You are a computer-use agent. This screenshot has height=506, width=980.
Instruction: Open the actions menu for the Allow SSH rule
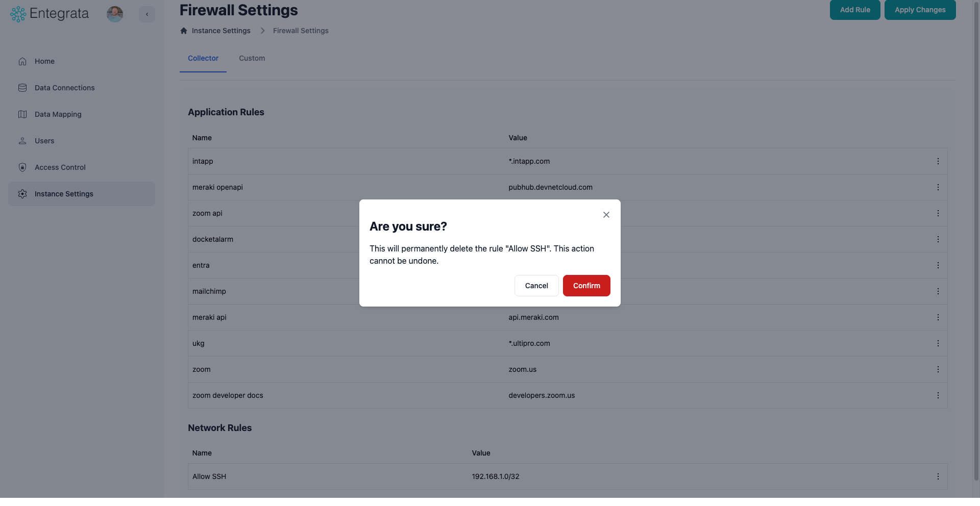[x=939, y=476]
